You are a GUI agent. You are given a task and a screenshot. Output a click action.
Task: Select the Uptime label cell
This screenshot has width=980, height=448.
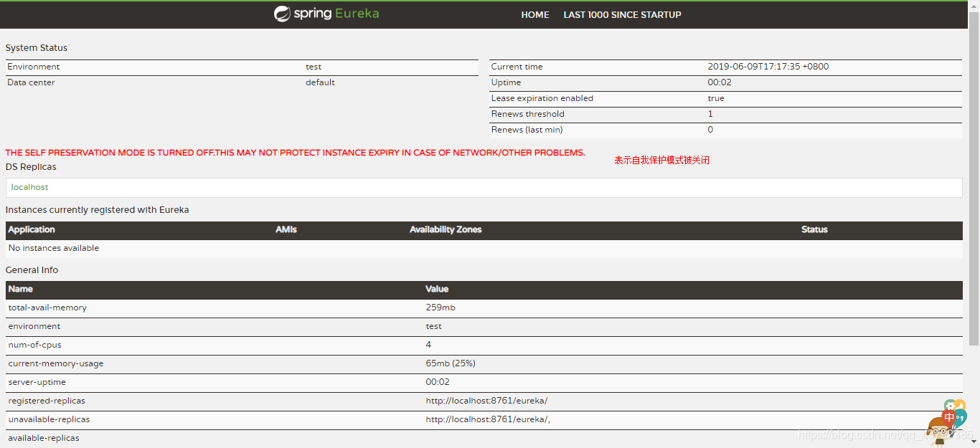coord(506,82)
